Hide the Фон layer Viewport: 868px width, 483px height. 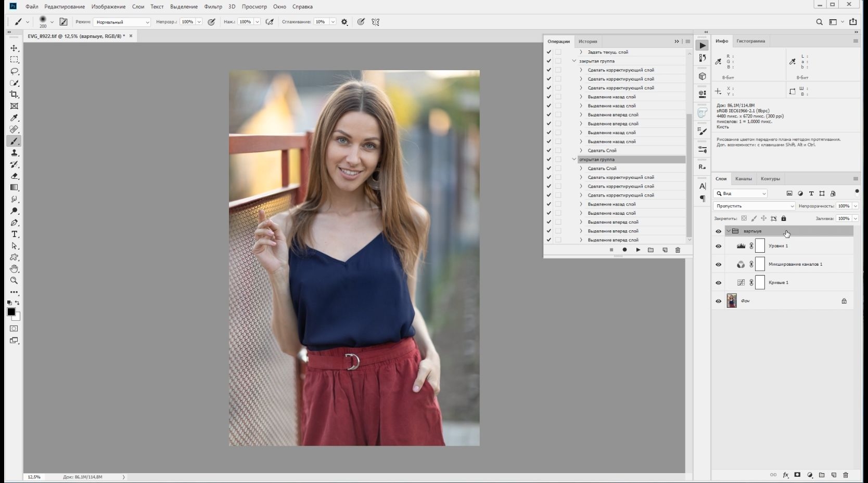[x=719, y=301]
